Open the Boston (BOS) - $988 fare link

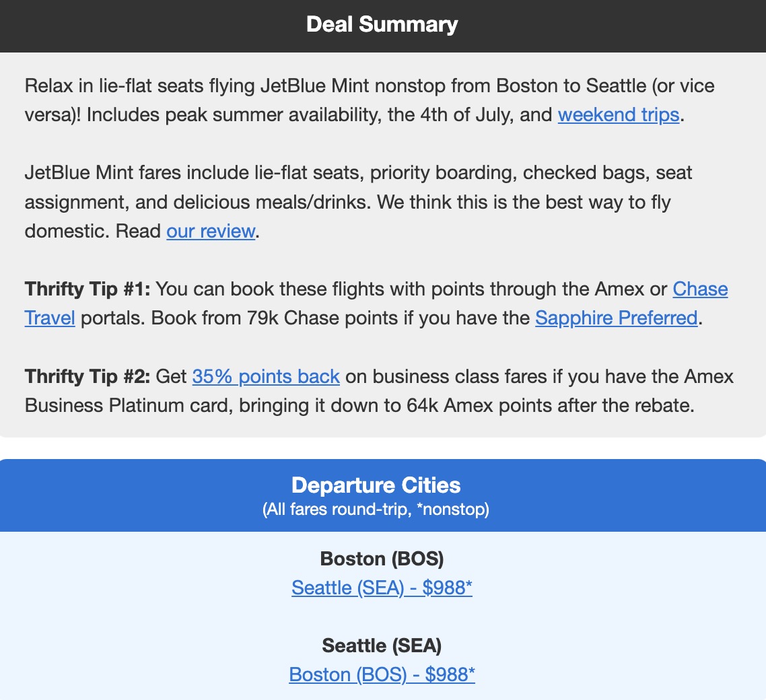(x=382, y=674)
